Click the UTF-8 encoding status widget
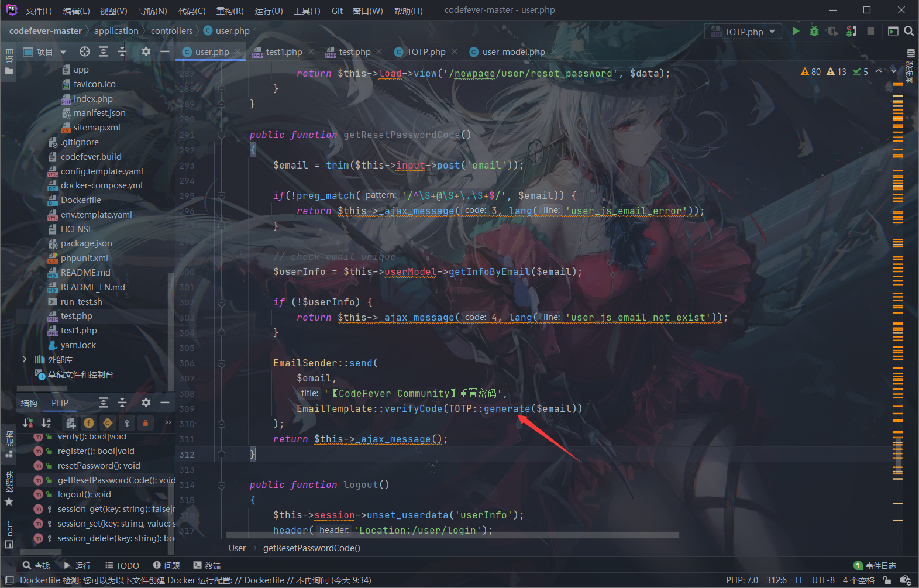Image resolution: width=919 pixels, height=588 pixels. click(823, 580)
